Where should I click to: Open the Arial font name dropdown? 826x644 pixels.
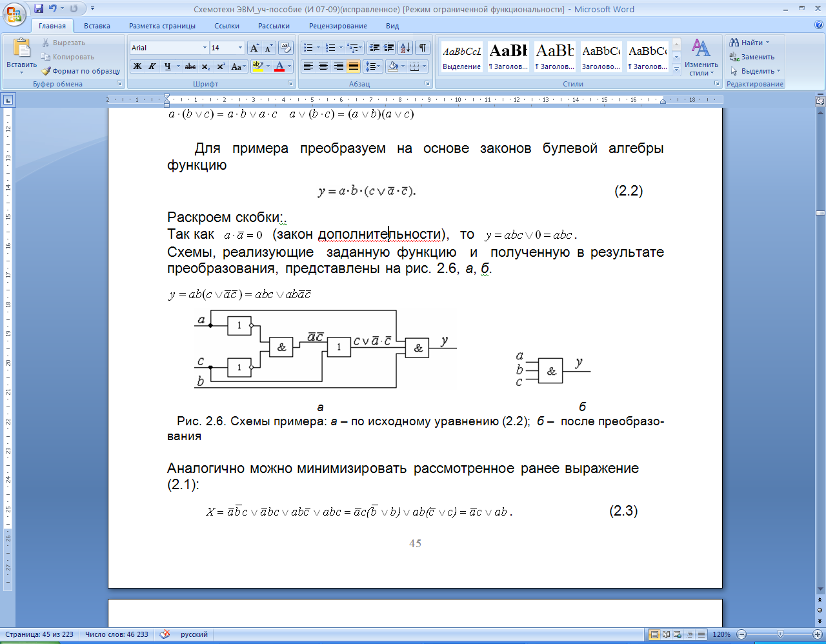[205, 48]
